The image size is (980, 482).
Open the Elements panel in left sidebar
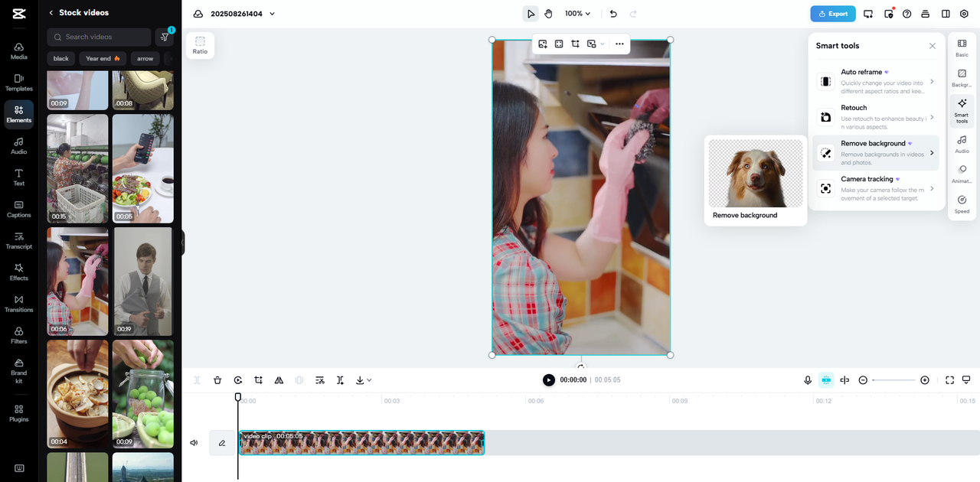pyautogui.click(x=18, y=114)
